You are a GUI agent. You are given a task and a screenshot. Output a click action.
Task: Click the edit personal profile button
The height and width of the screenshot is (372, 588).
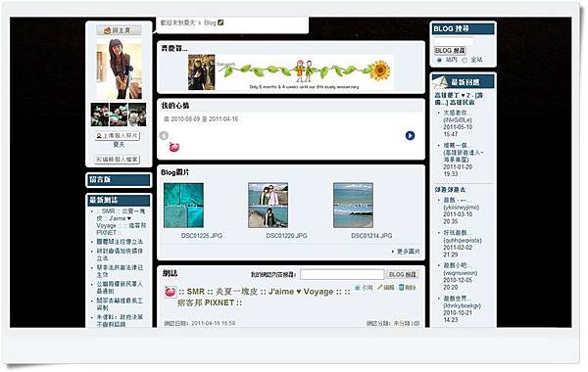[117, 160]
